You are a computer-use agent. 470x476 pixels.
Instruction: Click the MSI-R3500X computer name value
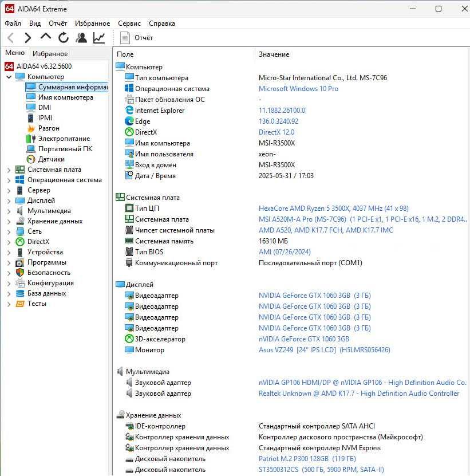[277, 143]
